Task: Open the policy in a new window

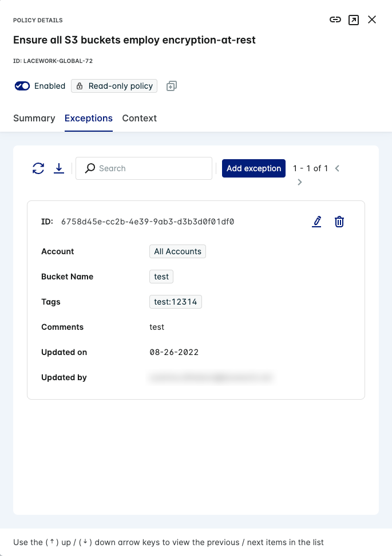Action: tap(354, 19)
